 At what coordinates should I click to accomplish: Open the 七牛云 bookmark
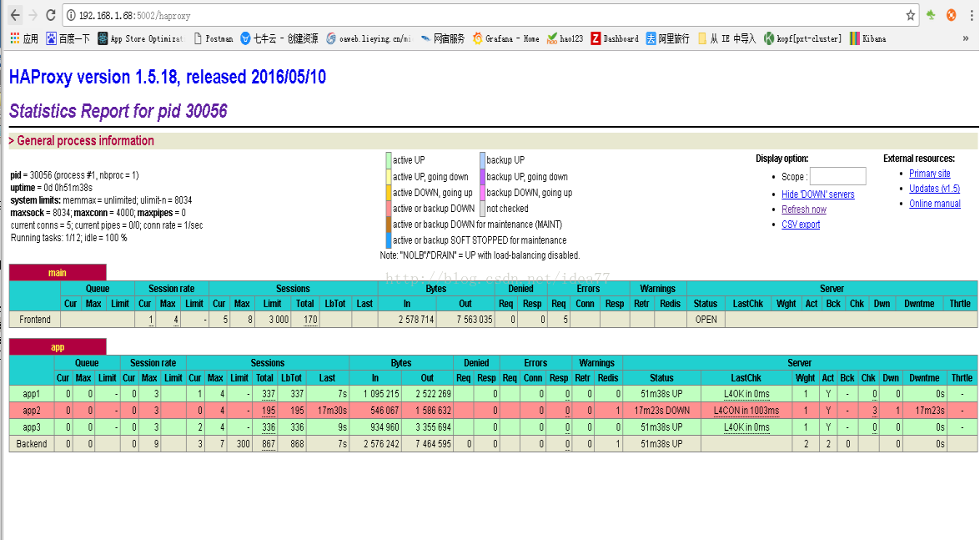tap(279, 38)
